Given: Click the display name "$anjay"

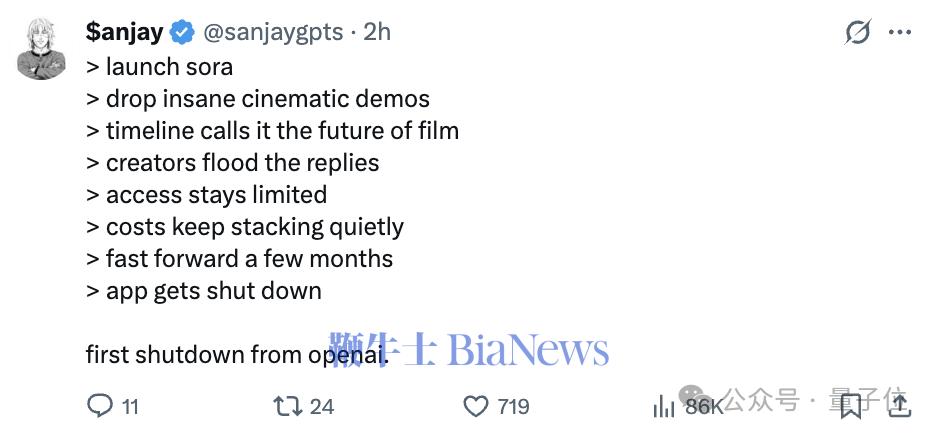Looking at the screenshot, I should 124,32.
